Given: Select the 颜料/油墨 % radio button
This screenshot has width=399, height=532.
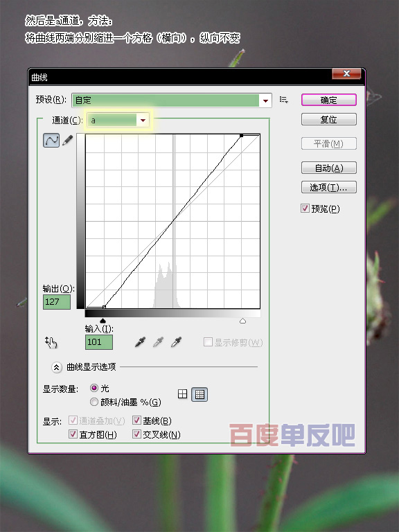Looking at the screenshot, I should click(94, 402).
